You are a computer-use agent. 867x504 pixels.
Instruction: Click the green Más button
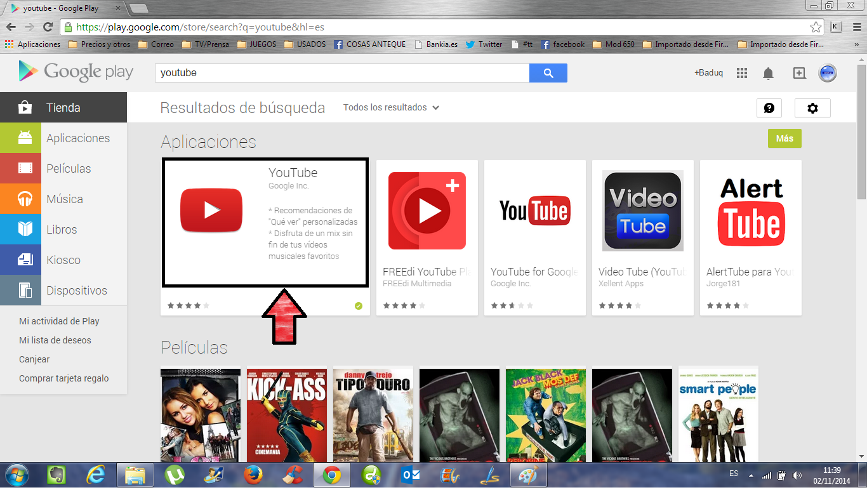[x=784, y=138]
